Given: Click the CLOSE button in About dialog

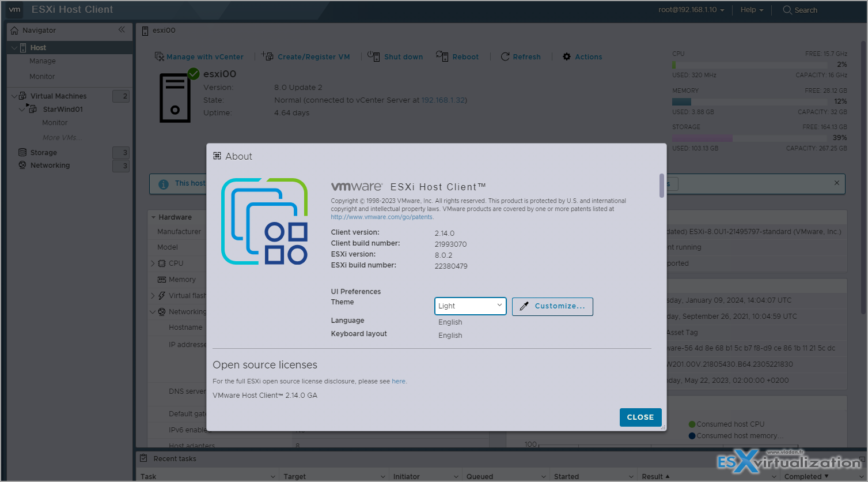Looking at the screenshot, I should pyautogui.click(x=640, y=417).
